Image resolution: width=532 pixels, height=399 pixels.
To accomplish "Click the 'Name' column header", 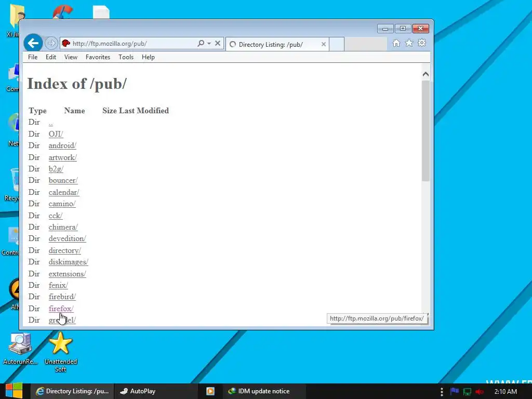I will click(x=74, y=111).
